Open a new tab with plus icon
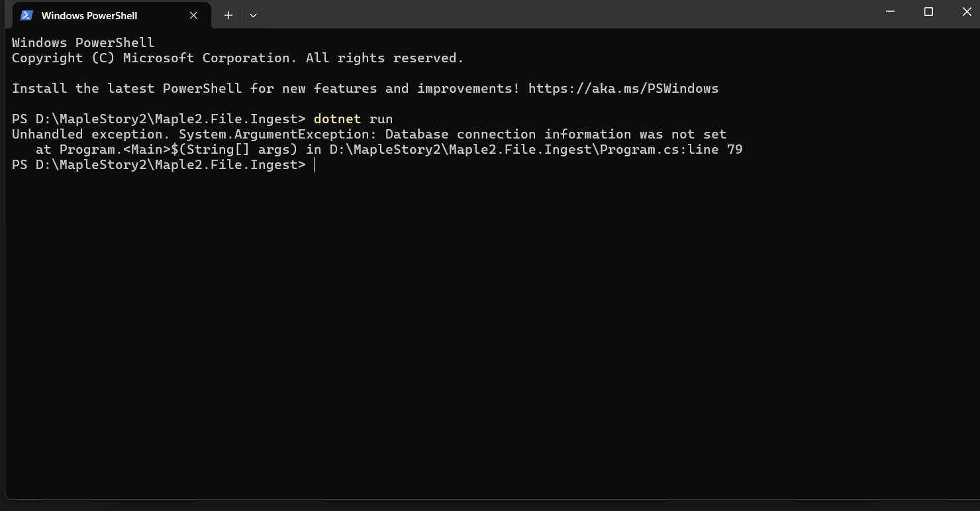The width and height of the screenshot is (980, 511). click(x=228, y=15)
